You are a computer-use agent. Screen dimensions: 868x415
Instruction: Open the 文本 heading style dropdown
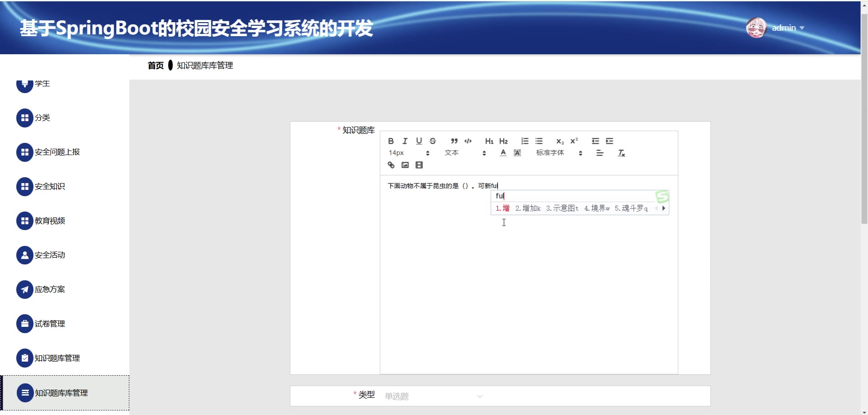pos(465,153)
